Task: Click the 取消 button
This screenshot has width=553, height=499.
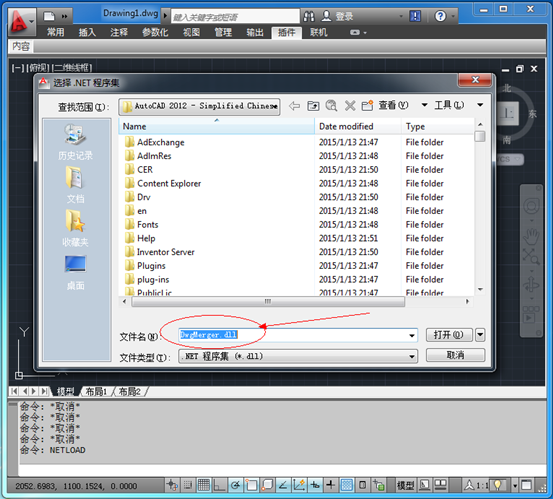Action: point(455,355)
